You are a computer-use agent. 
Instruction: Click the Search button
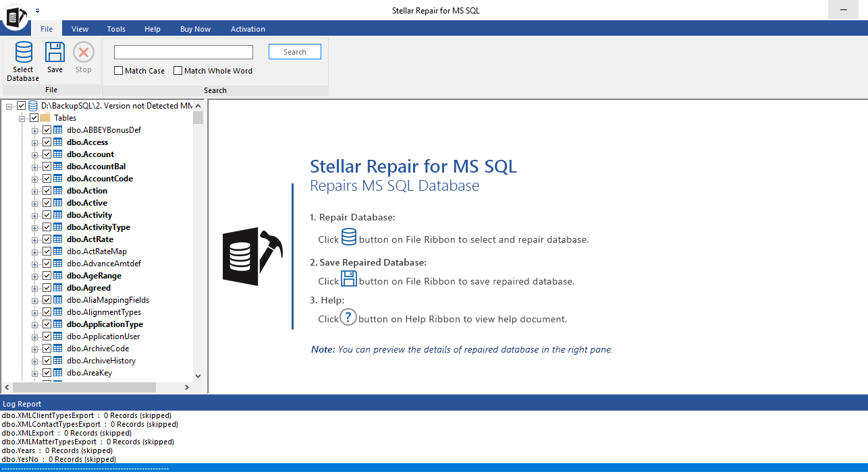click(295, 52)
